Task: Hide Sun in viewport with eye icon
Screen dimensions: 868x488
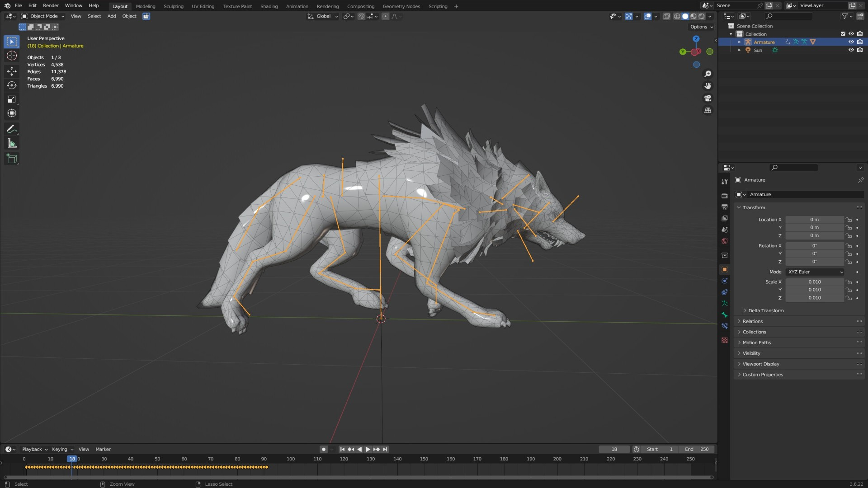Action: pos(851,50)
